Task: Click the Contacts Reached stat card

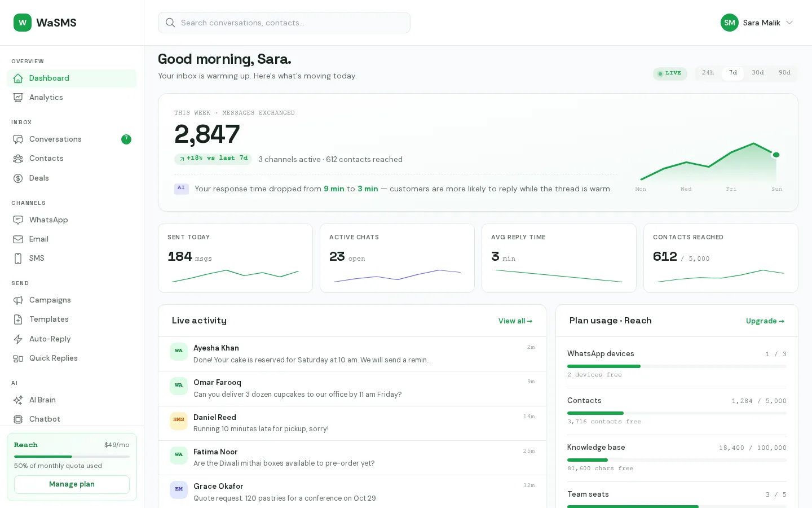Action: [x=721, y=258]
